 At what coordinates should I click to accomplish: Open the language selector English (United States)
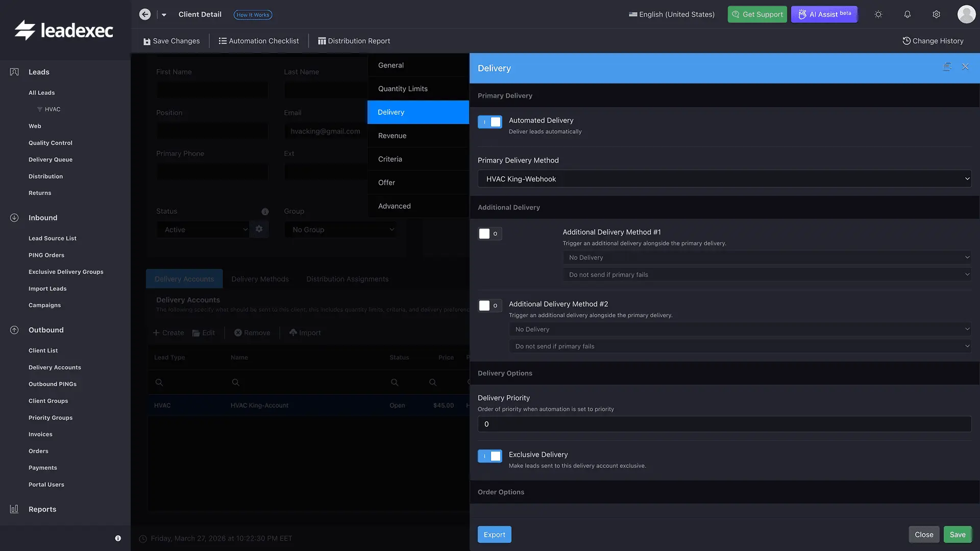coord(672,14)
